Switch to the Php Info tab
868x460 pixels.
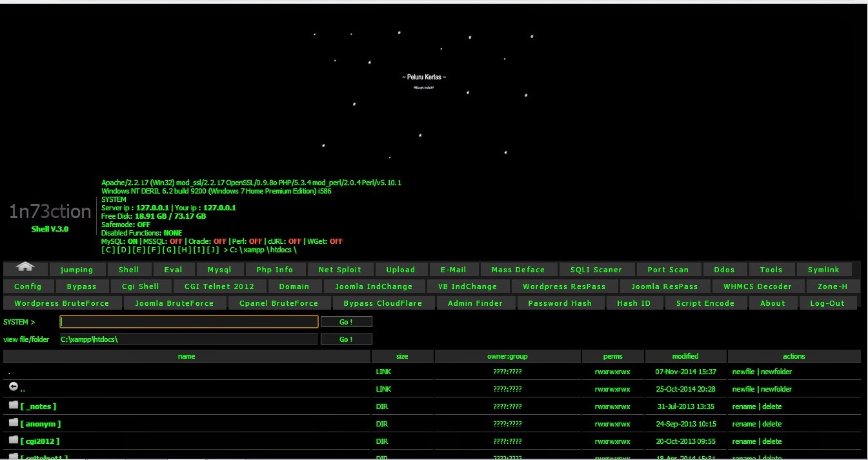click(276, 269)
